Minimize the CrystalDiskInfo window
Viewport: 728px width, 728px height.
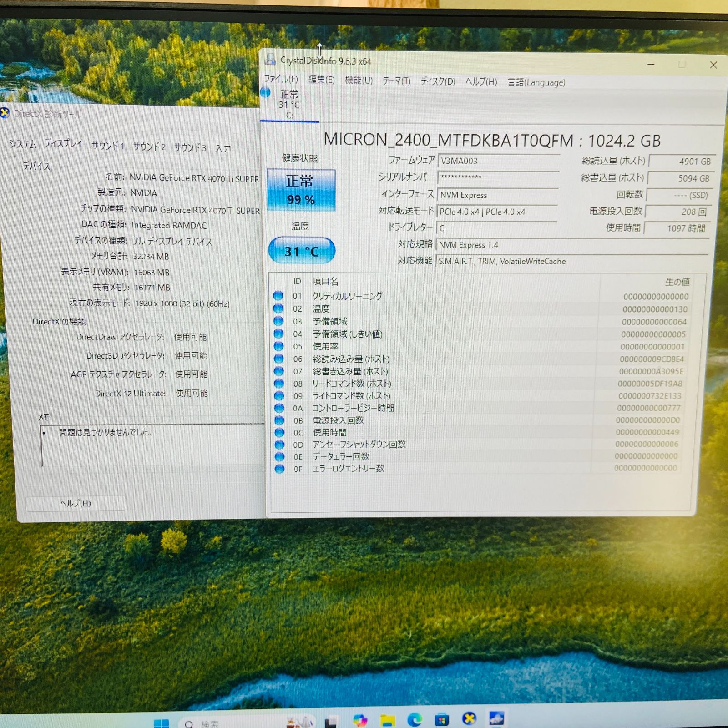tap(651, 64)
